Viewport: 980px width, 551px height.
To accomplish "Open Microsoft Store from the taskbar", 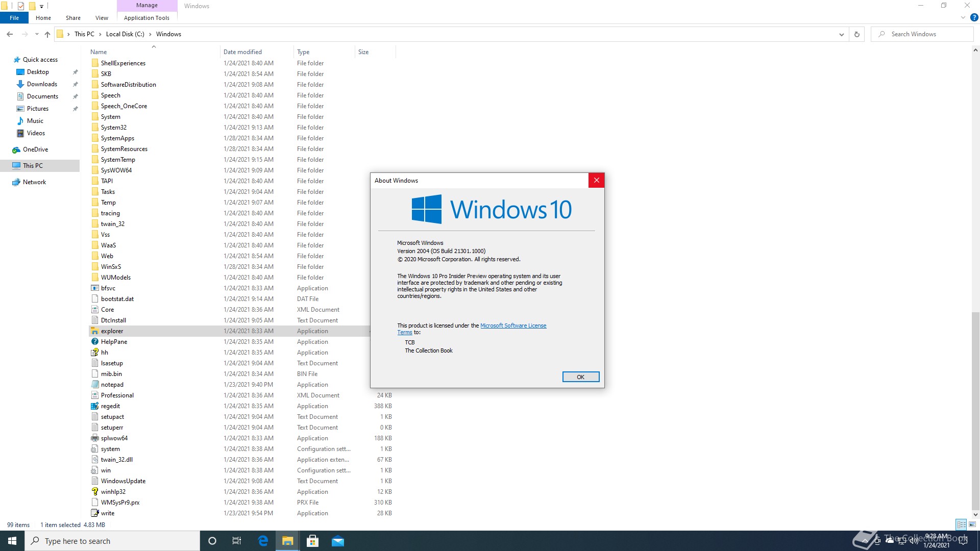I will tap(312, 541).
